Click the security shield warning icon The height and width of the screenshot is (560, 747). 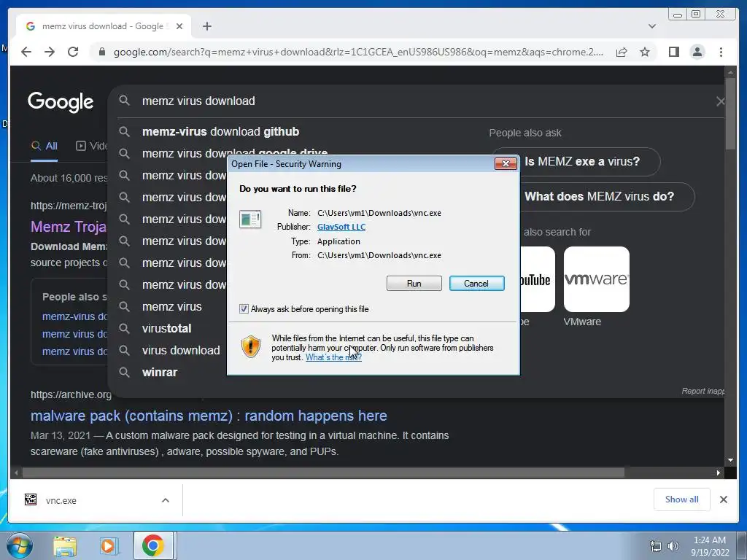point(251,346)
